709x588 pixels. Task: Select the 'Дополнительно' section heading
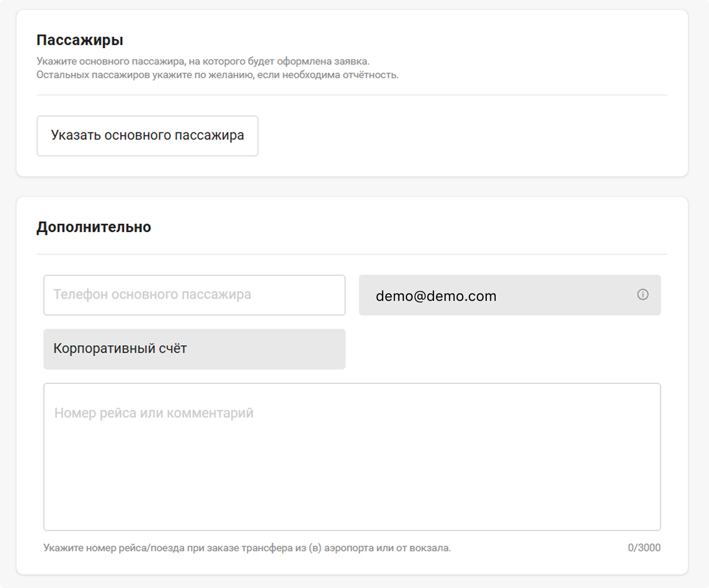pyautogui.click(x=93, y=227)
